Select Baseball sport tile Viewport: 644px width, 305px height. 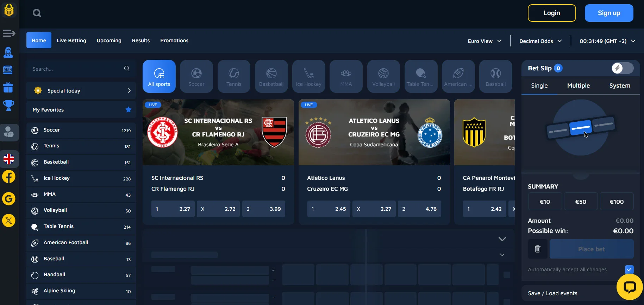coord(495,76)
